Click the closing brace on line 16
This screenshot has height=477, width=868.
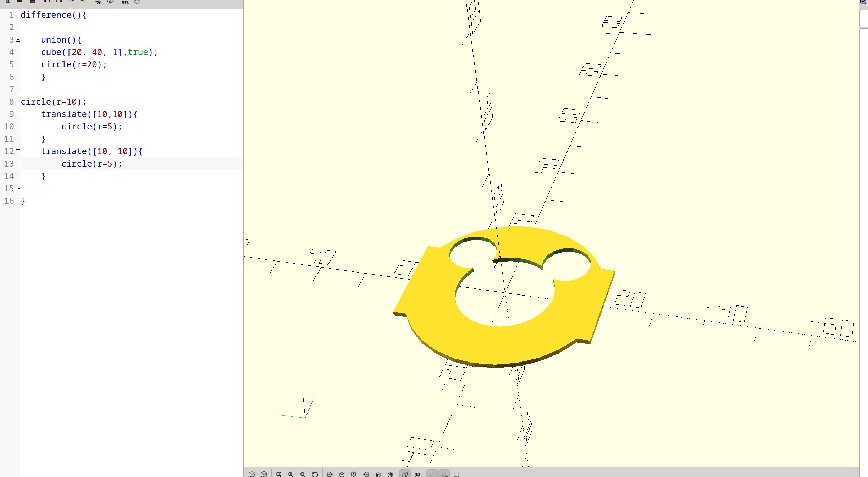click(23, 201)
